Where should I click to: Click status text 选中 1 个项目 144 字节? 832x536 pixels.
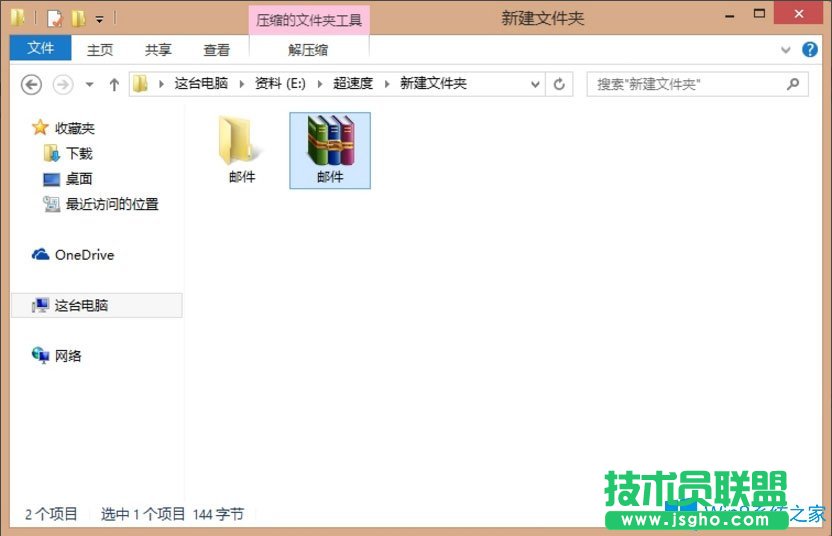(172, 514)
